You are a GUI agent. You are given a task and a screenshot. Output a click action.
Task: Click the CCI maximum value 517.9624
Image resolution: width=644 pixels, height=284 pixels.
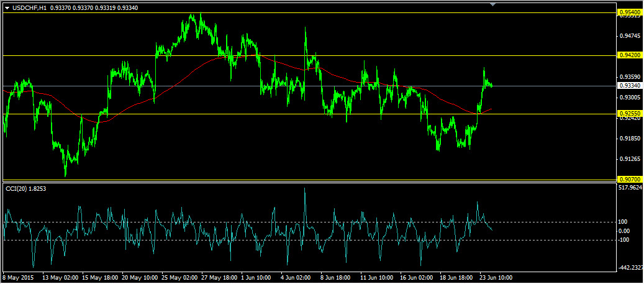point(630,188)
